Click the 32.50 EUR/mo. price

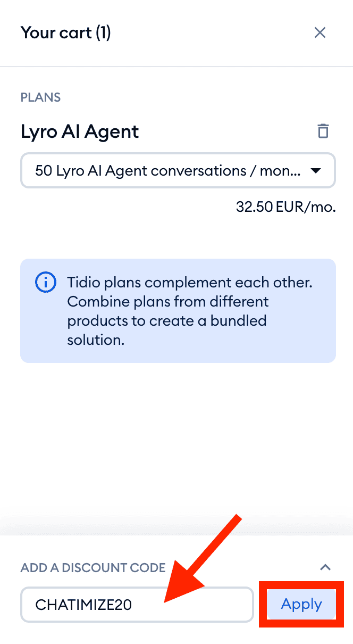tap(285, 207)
